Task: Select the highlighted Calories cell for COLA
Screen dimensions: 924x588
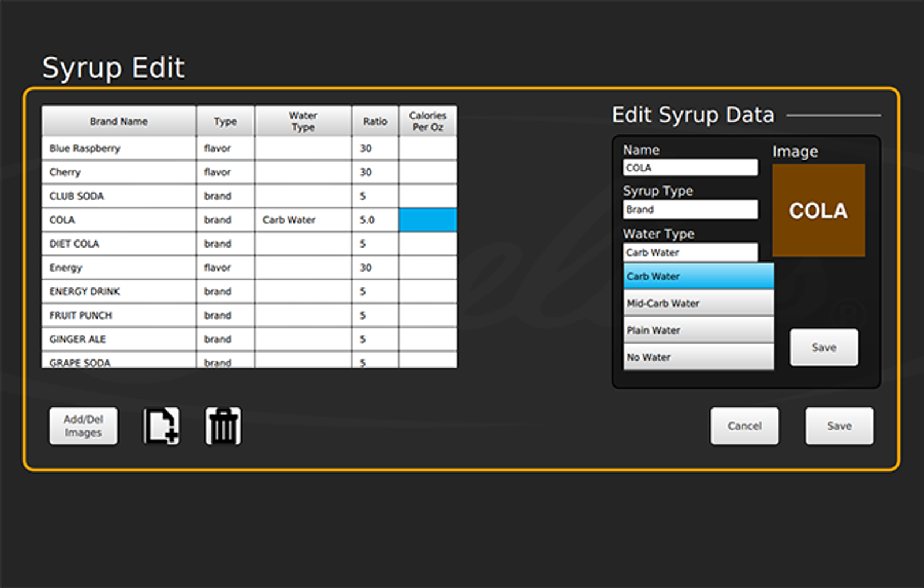Action: [x=428, y=220]
